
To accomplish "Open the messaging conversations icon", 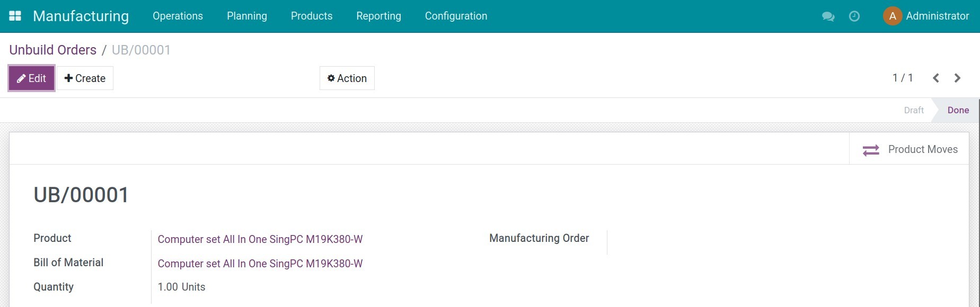I will (828, 16).
